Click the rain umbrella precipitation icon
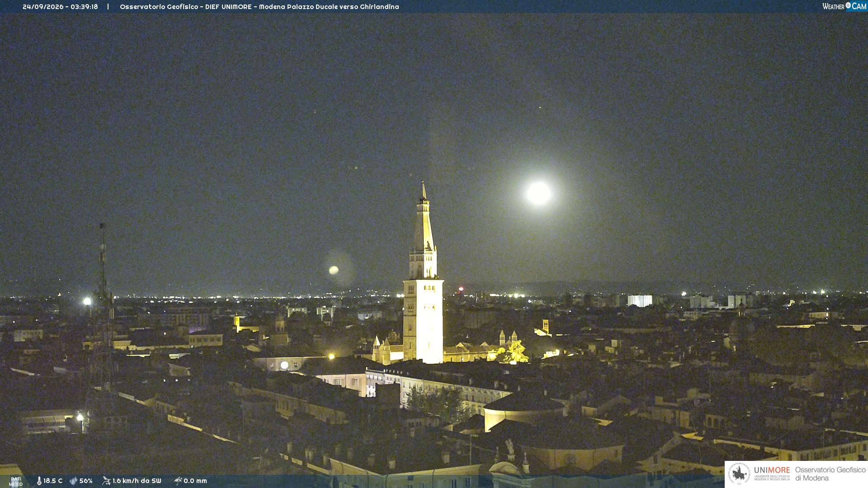This screenshot has width=868, height=488. coord(178,481)
